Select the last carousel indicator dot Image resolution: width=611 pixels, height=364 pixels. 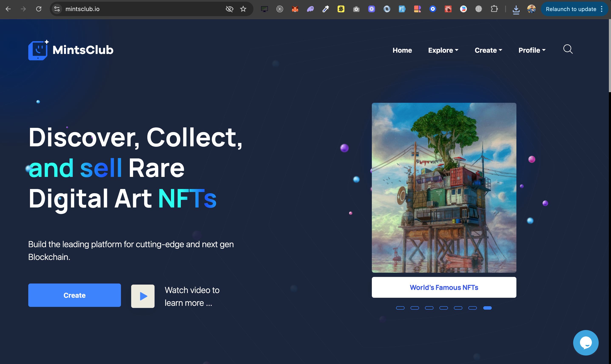point(487,308)
